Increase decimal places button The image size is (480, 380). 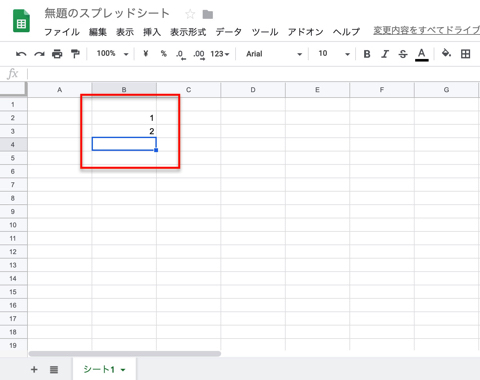199,54
